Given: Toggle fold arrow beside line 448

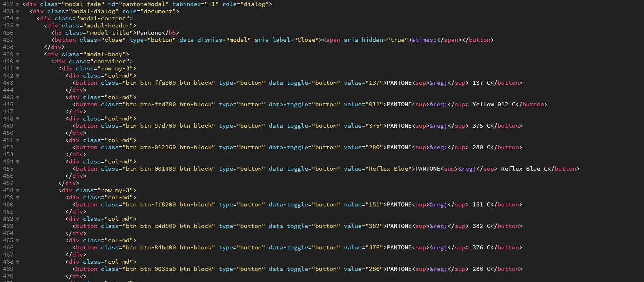Looking at the screenshot, I should tap(17, 119).
